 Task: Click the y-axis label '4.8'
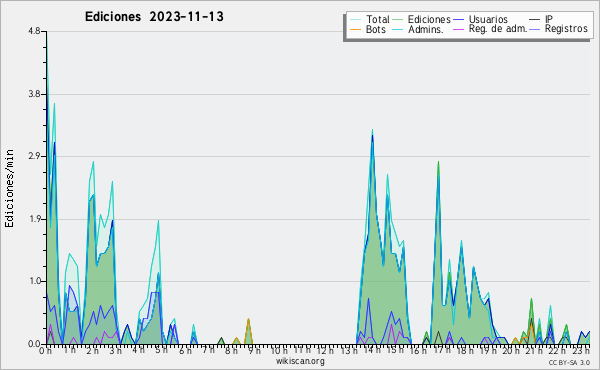click(x=34, y=31)
